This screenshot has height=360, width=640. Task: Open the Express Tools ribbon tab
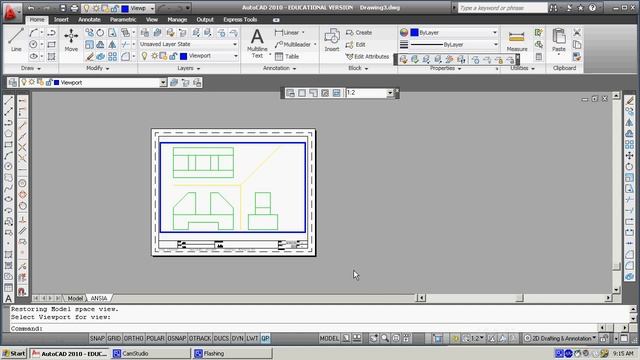pos(240,20)
